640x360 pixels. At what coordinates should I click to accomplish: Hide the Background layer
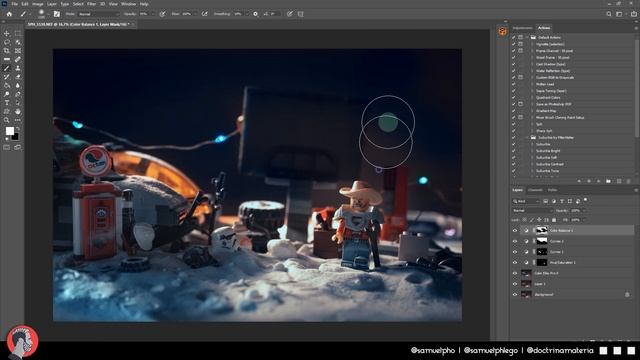click(x=515, y=294)
